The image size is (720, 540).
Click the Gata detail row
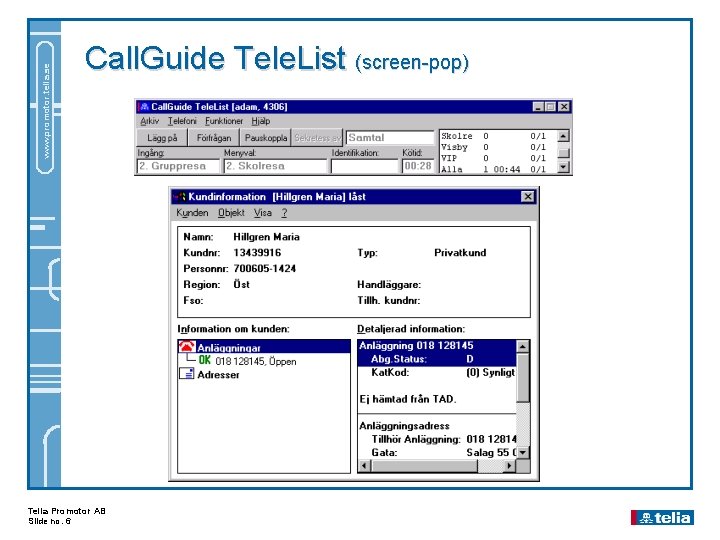click(x=437, y=453)
